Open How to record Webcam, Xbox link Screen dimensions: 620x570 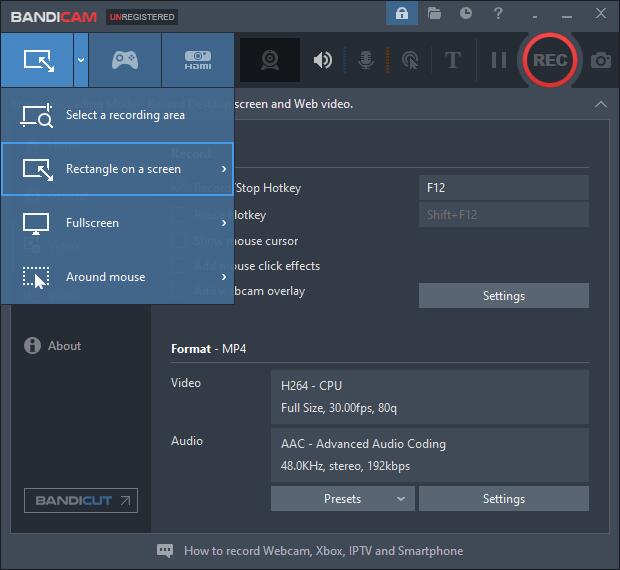tap(323, 551)
